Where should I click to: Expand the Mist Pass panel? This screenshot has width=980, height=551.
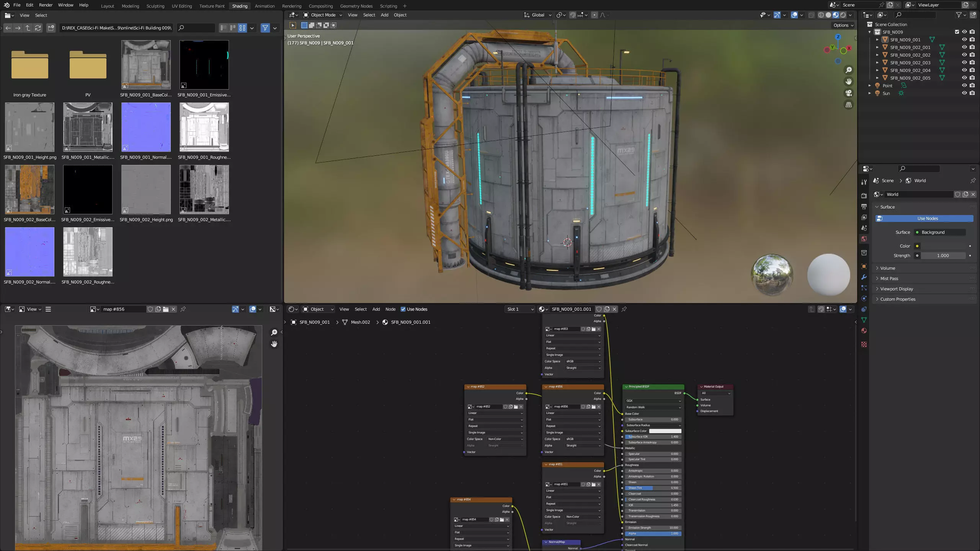tap(925, 279)
